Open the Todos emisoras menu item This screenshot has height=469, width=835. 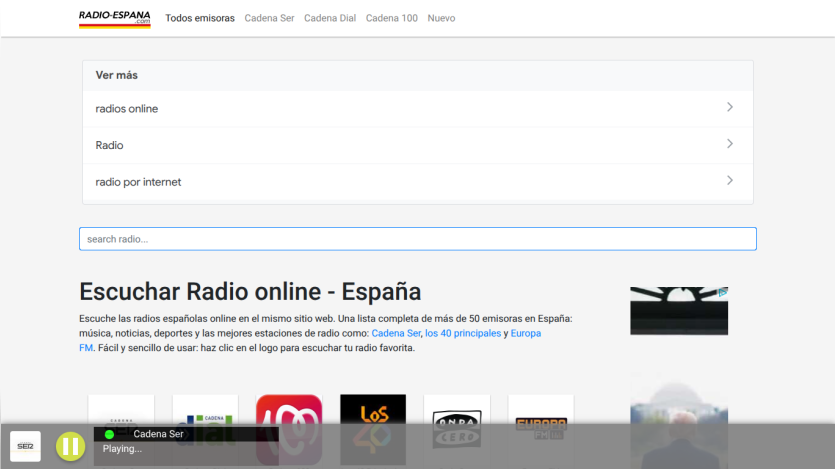(x=200, y=18)
